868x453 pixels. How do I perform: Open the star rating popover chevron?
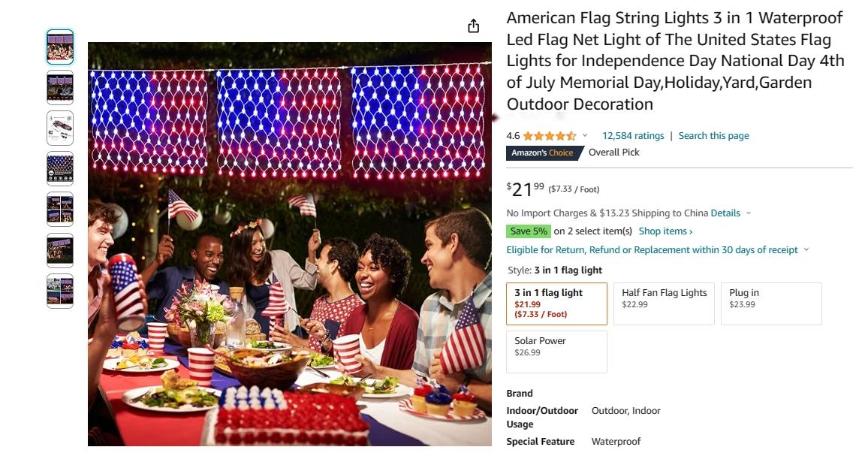(x=585, y=136)
